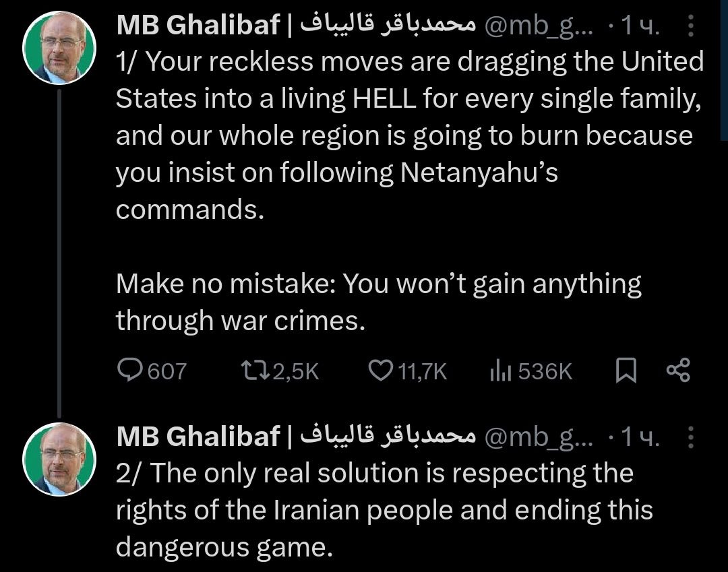Click the thread line connecting both posts
Screen dimensions: 728x572
pyautogui.click(x=60, y=249)
